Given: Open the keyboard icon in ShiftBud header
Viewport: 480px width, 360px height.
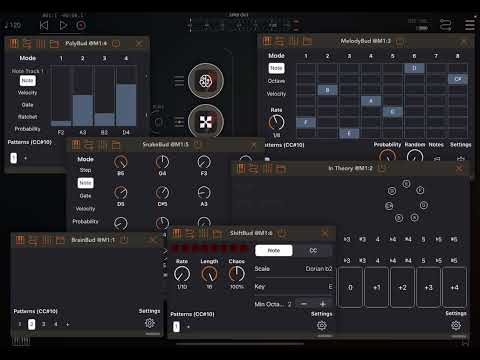Looking at the screenshot, I should tap(177, 233).
